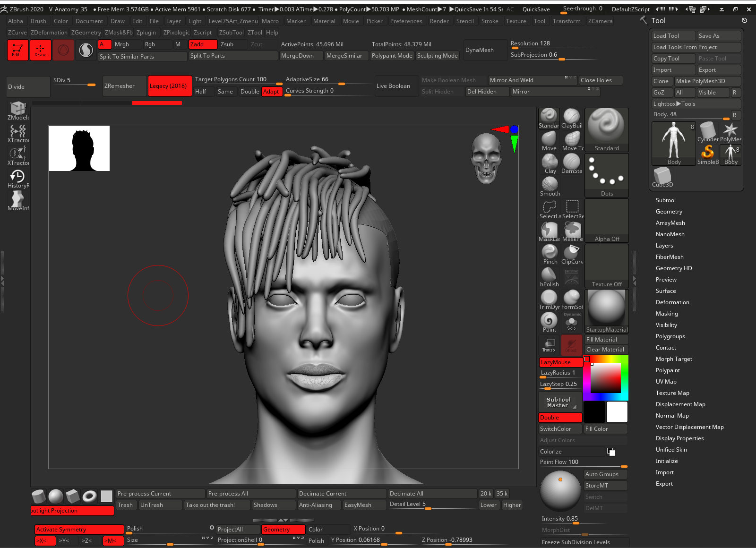Image resolution: width=756 pixels, height=548 pixels.
Task: Toggle the Adapt option
Action: [x=272, y=92]
